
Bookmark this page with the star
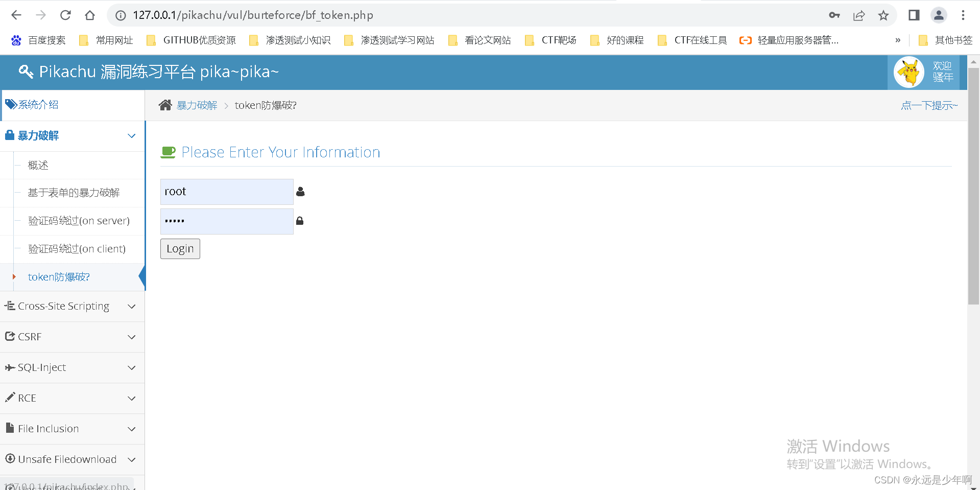(883, 15)
